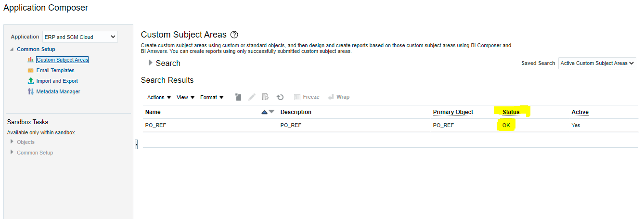Click PO_REF in the Primary Object column
The image size is (644, 219).
coord(443,125)
